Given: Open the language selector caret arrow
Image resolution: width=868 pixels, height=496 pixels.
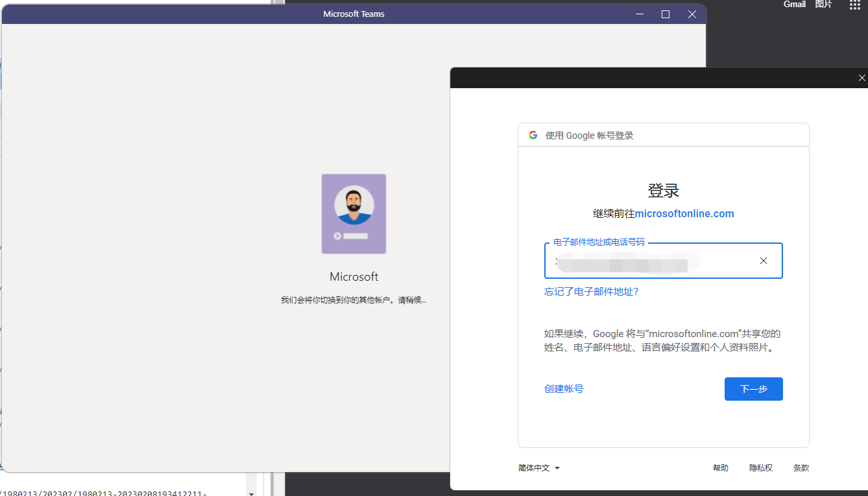Looking at the screenshot, I should (557, 467).
